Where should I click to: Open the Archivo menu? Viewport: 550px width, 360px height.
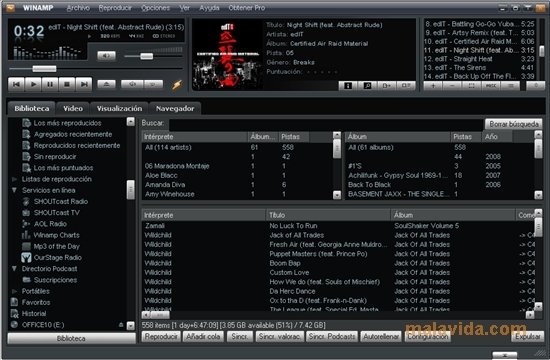point(78,8)
